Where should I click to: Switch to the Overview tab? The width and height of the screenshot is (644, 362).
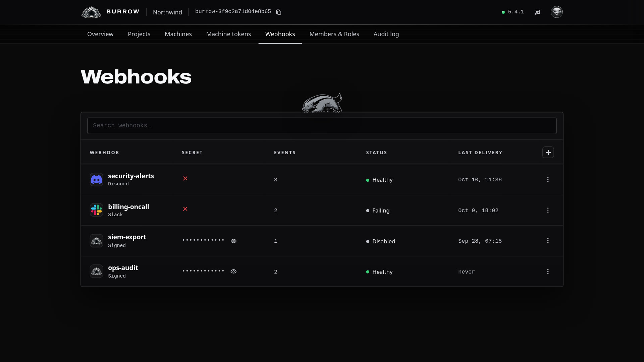[100, 34]
